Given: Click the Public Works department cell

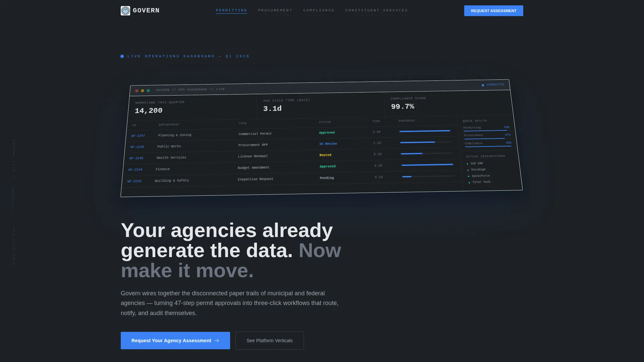Looking at the screenshot, I should (169, 146).
